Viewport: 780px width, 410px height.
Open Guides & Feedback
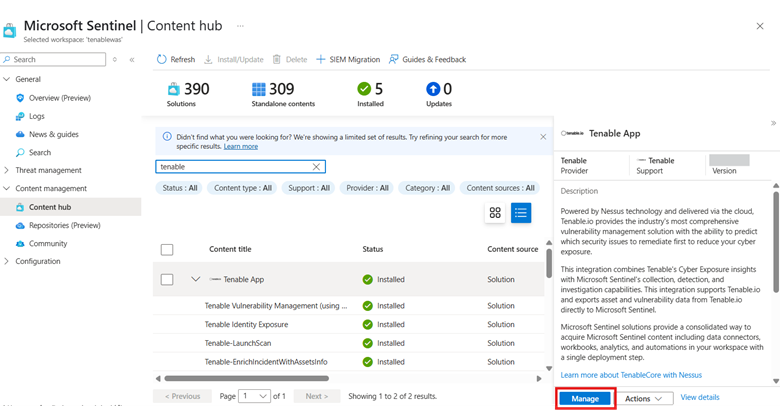(427, 59)
